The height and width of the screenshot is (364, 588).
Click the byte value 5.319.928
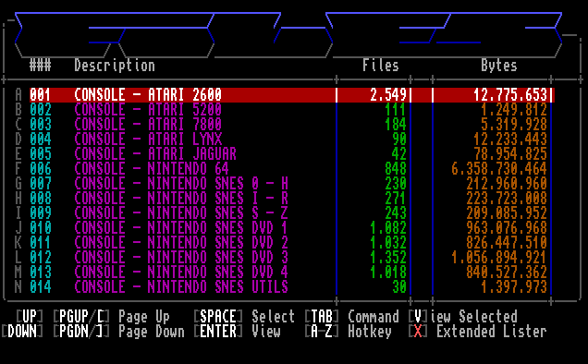(514, 125)
